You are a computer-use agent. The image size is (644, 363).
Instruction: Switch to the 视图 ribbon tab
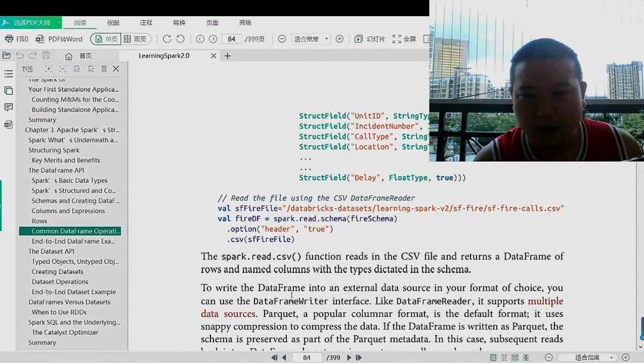click(x=113, y=23)
